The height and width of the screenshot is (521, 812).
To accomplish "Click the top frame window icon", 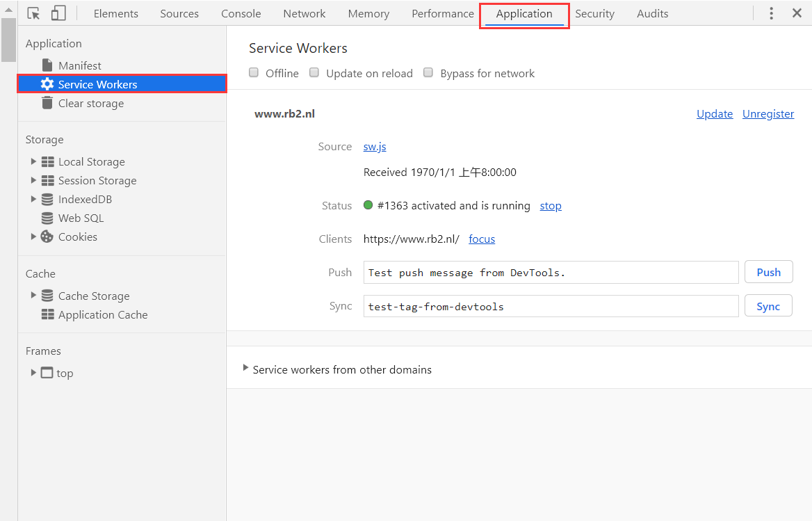I will [x=47, y=372].
